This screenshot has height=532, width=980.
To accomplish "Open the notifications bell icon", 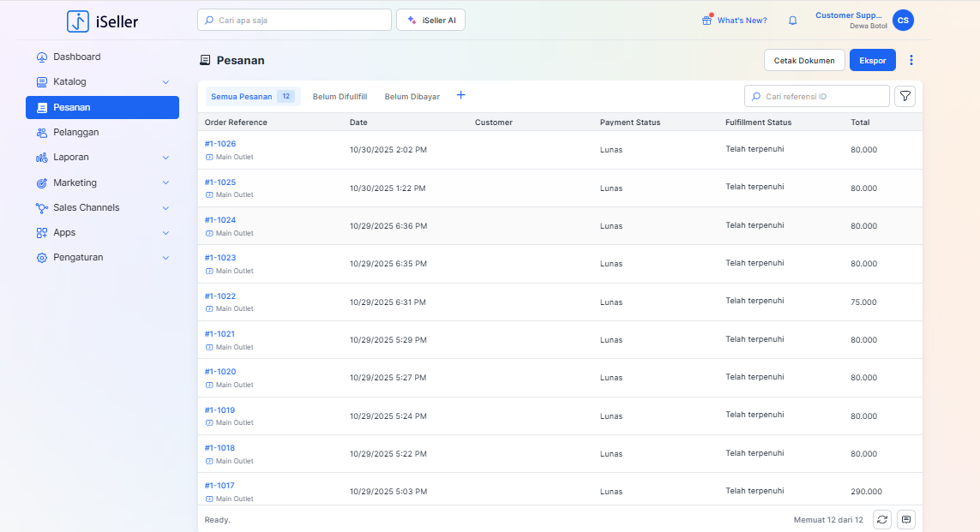I will tap(792, 21).
